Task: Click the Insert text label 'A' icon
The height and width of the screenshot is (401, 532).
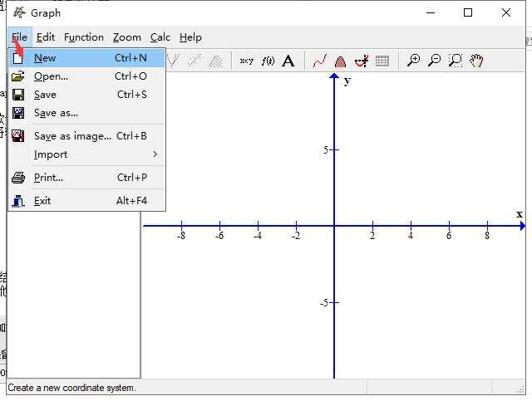Action: tap(288, 61)
